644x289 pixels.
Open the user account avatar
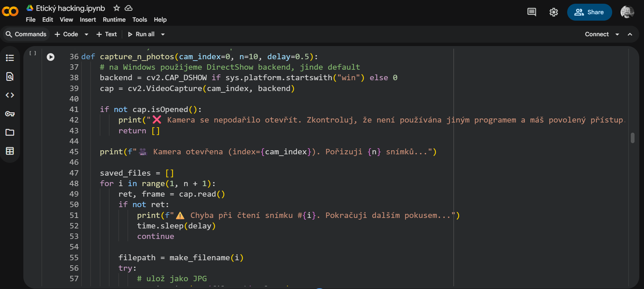[x=627, y=12]
